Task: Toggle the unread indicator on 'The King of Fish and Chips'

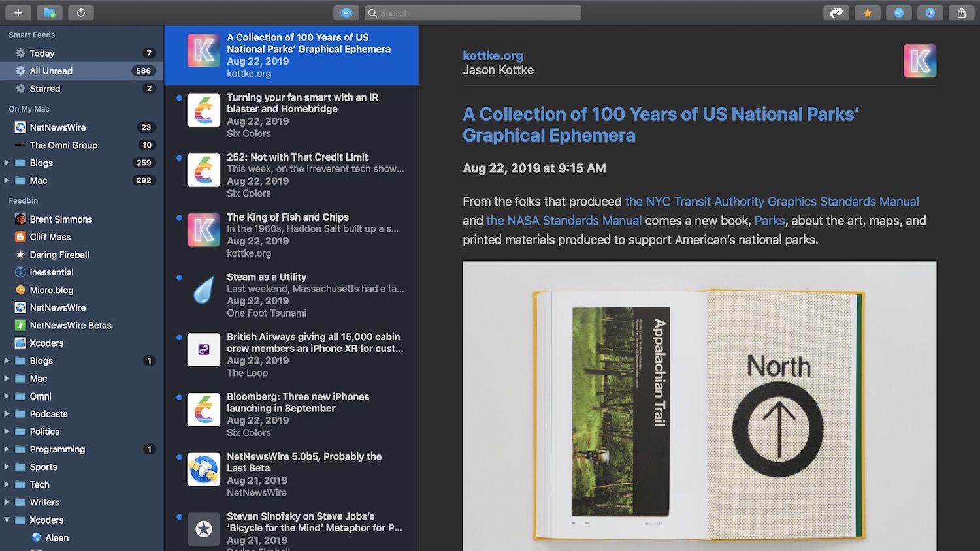Action: tap(180, 217)
